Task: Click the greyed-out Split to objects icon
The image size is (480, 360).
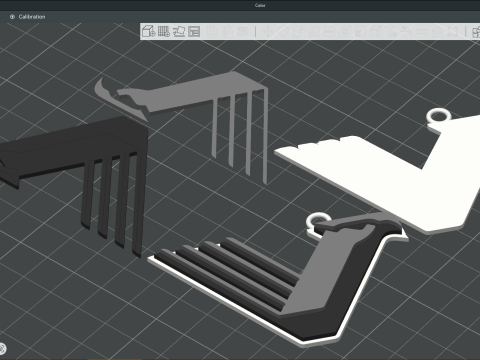Action: 213,32
